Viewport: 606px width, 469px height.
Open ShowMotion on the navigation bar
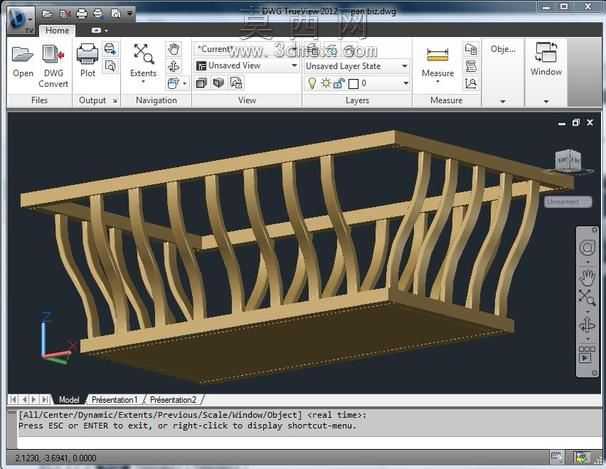click(x=587, y=355)
